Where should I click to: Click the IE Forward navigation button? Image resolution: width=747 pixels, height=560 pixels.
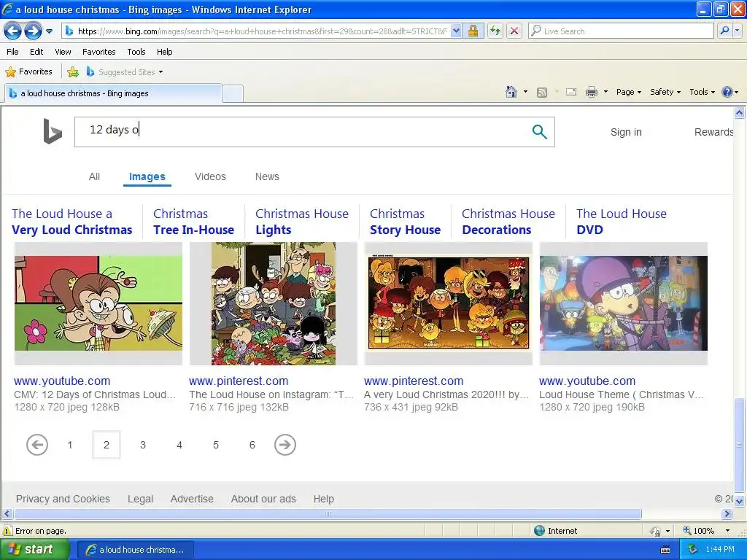(32, 31)
